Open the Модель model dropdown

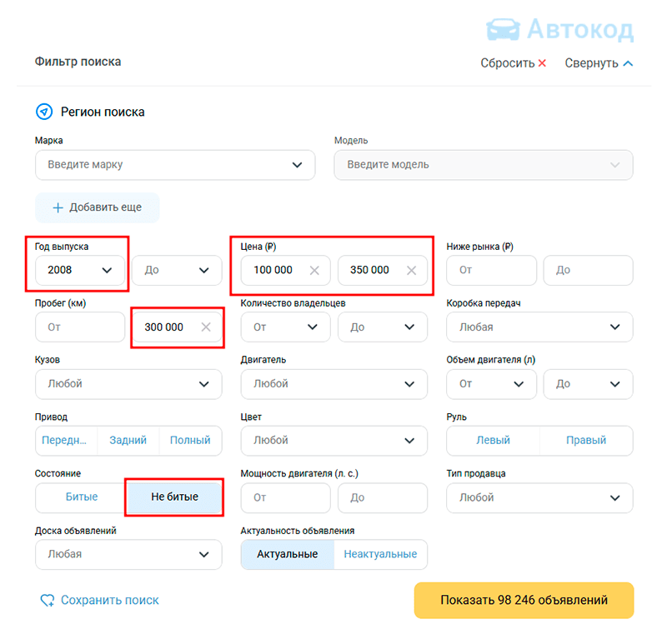(484, 165)
